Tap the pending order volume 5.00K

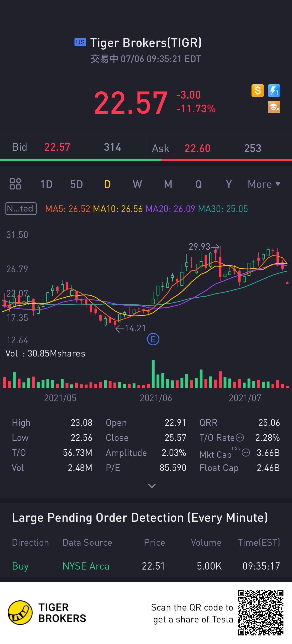tap(209, 566)
